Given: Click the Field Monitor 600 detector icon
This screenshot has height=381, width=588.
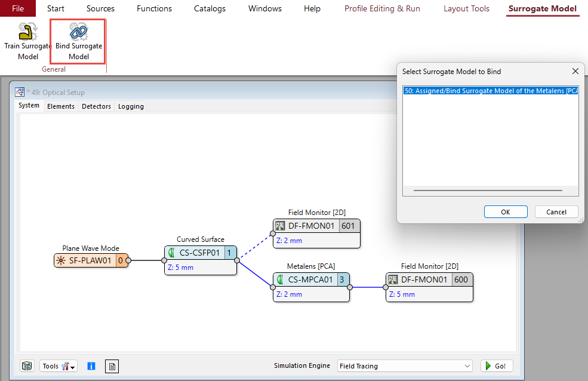Looking at the screenshot, I should 393,279.
